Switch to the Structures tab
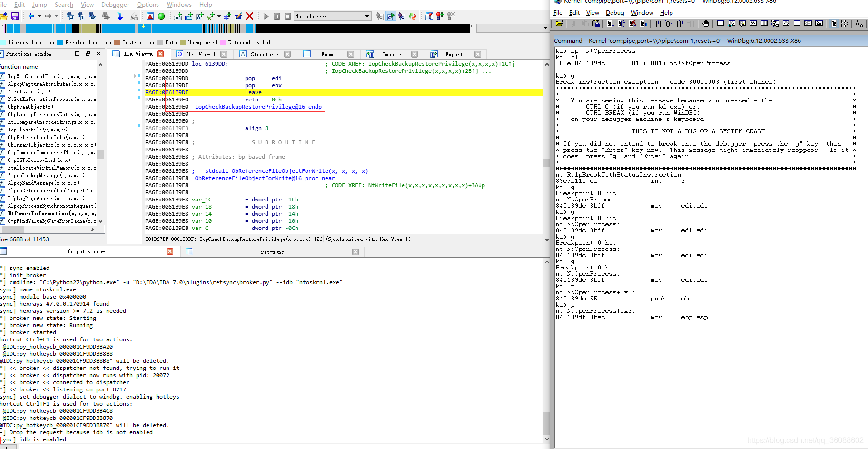This screenshot has width=868, height=449. pos(265,54)
